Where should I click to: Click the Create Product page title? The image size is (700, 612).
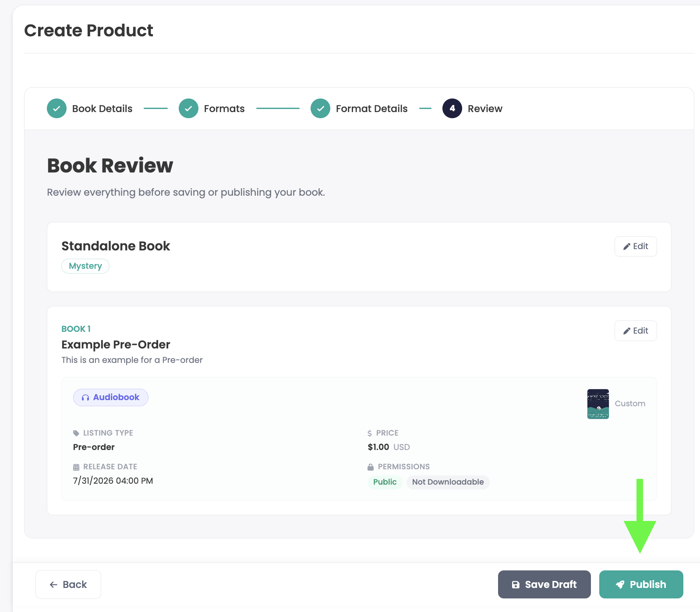click(88, 30)
